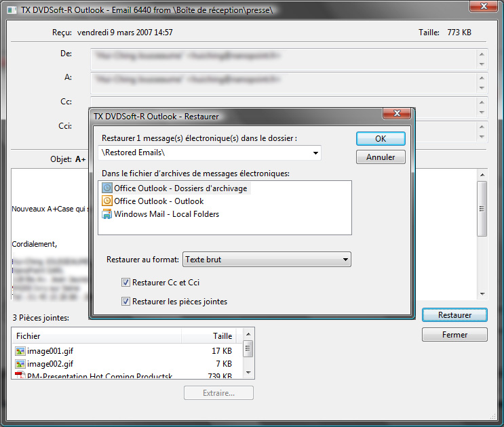Viewport: 504px width, 427px height.
Task: Open the Restored Emails folder dropdown
Action: click(x=315, y=152)
